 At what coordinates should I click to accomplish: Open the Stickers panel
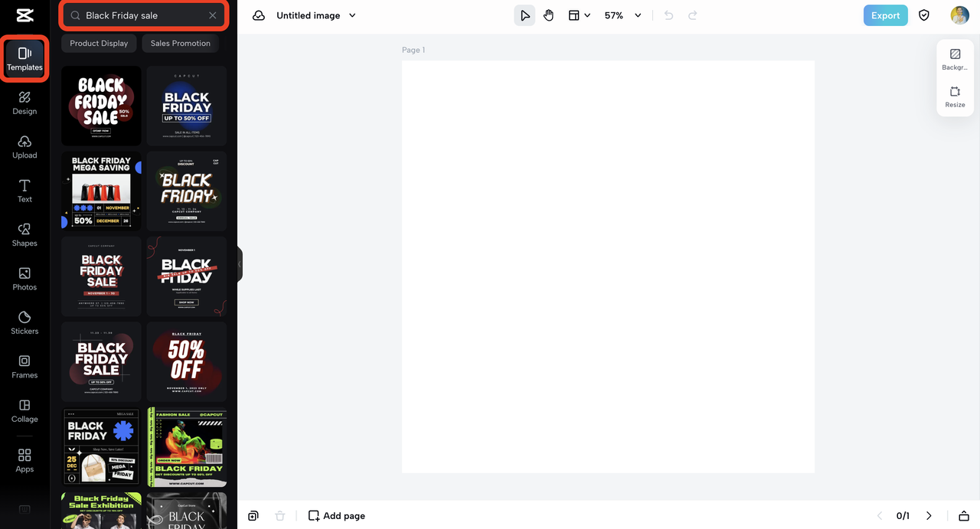24,323
